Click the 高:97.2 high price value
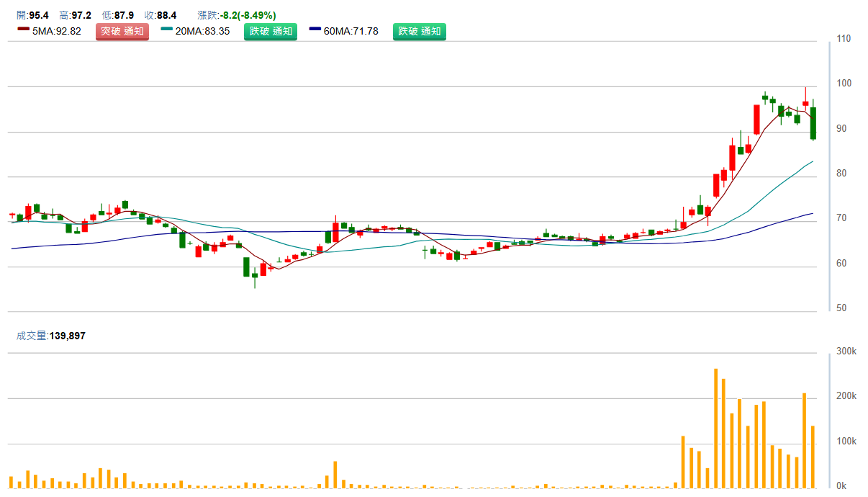 [75, 15]
